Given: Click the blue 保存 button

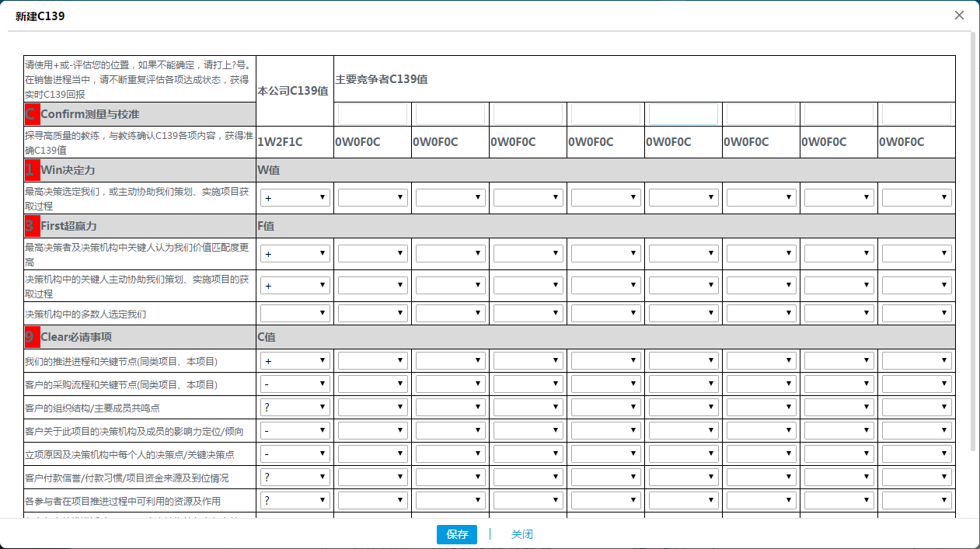Looking at the screenshot, I should 456,534.
